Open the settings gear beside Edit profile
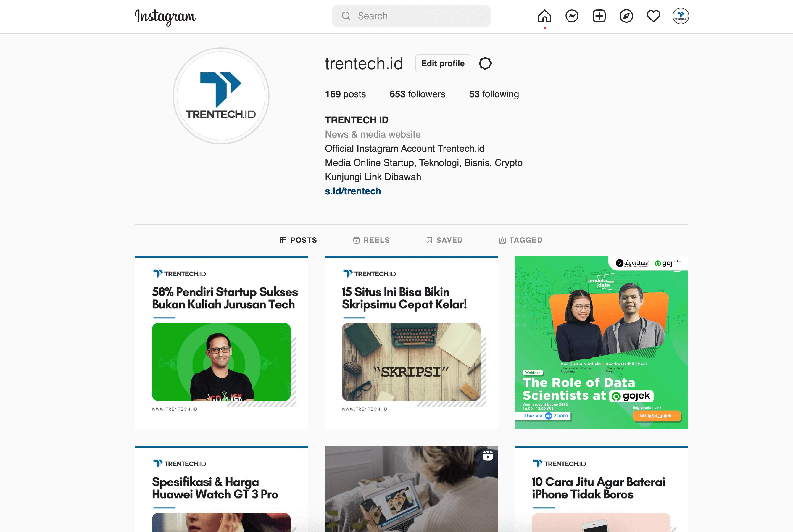 pos(485,63)
